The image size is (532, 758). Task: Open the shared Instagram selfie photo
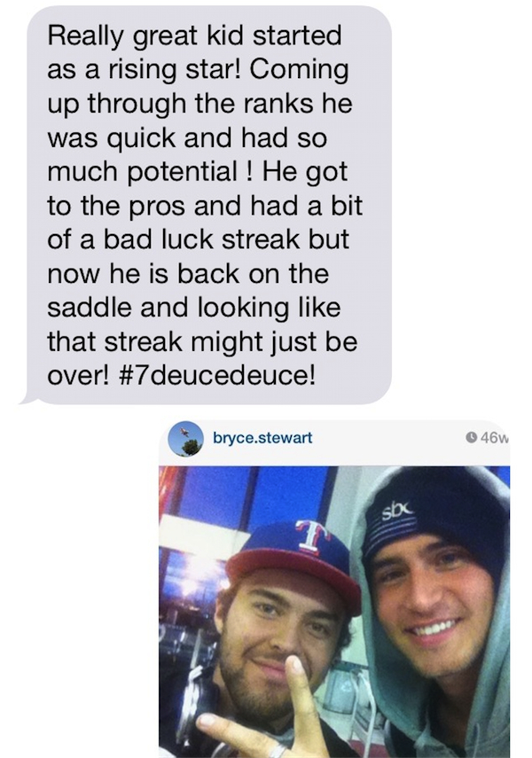(334, 612)
